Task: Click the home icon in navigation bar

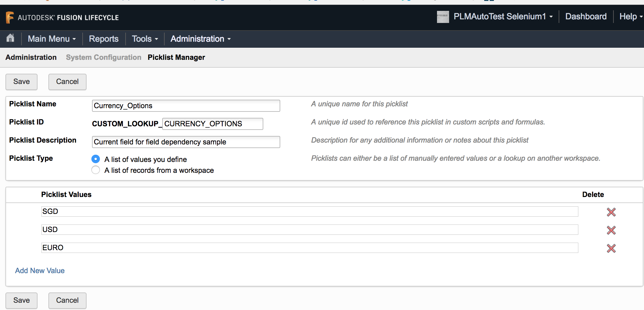Action: coord(10,39)
